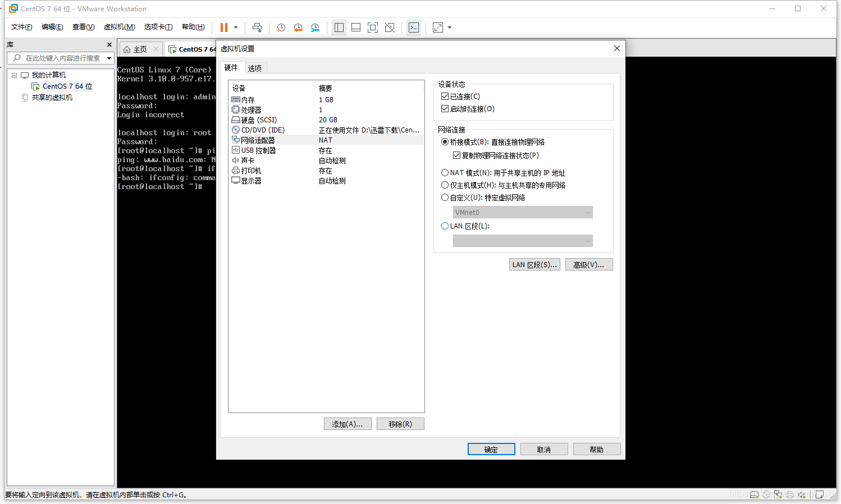
Task: Click the orange pause VM button
Action: pos(224,28)
